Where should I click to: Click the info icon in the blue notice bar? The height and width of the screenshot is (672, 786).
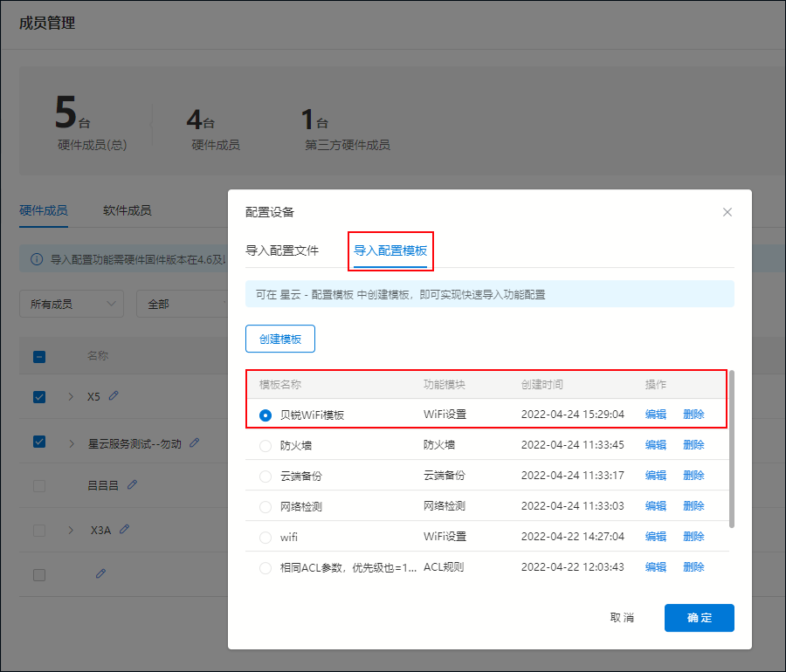(37, 259)
